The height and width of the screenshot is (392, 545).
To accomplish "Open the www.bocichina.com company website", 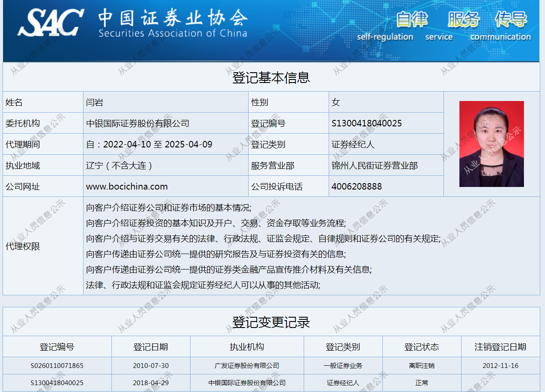I will [127, 187].
